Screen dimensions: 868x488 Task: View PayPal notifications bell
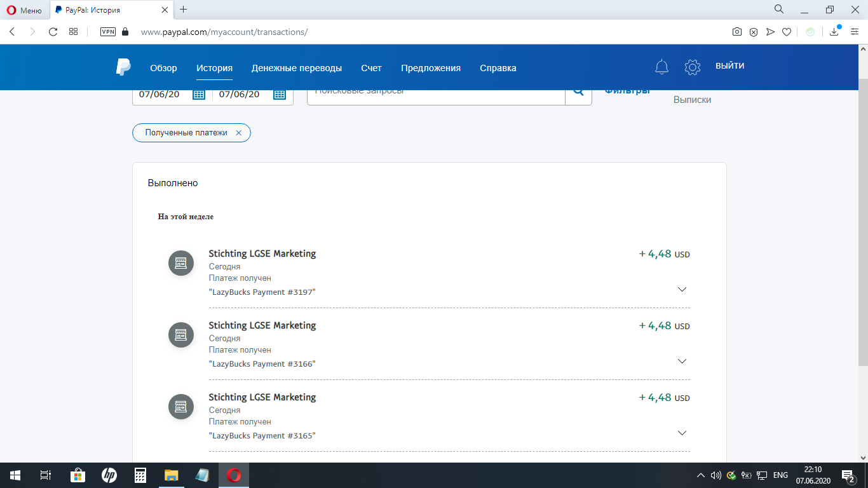[662, 67]
